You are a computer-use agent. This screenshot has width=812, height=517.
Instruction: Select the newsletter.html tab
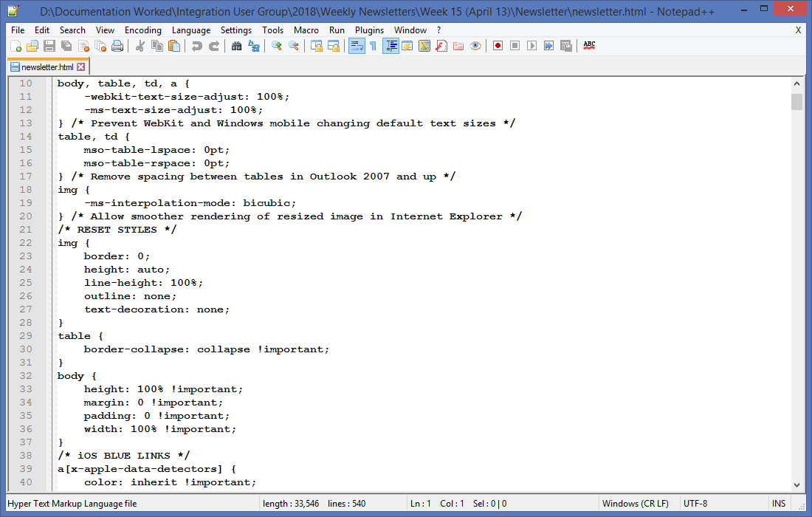[x=44, y=66]
